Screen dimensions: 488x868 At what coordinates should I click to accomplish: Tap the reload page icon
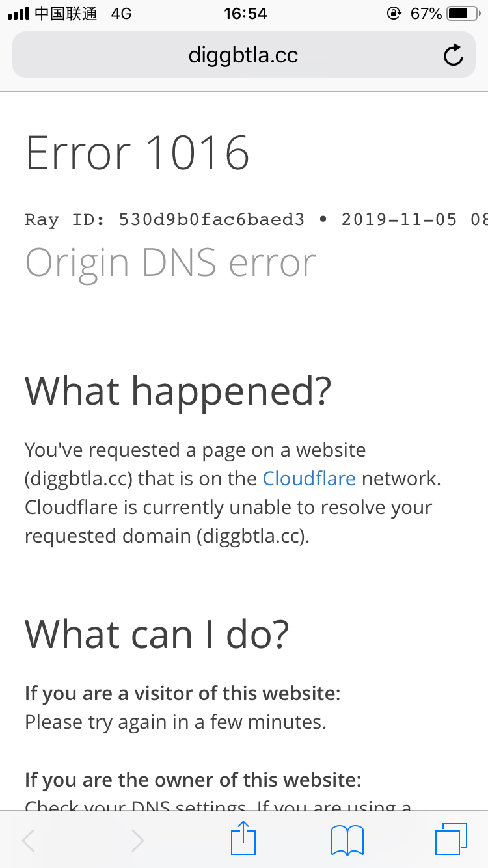(x=453, y=55)
